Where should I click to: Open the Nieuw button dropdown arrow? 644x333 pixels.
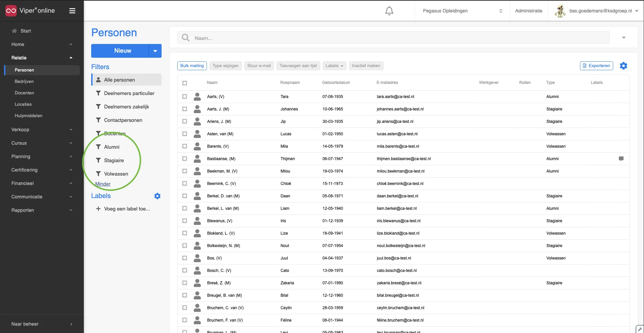click(155, 51)
